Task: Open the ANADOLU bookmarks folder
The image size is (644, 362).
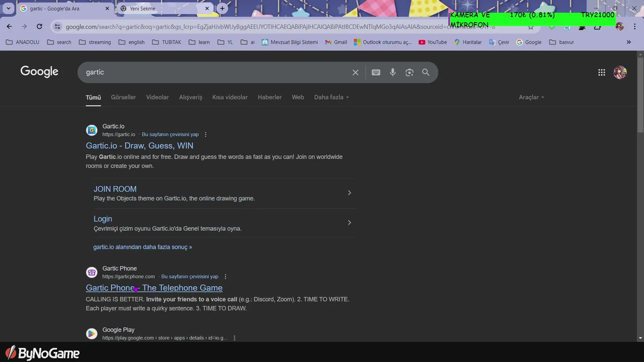Action: coord(22,42)
